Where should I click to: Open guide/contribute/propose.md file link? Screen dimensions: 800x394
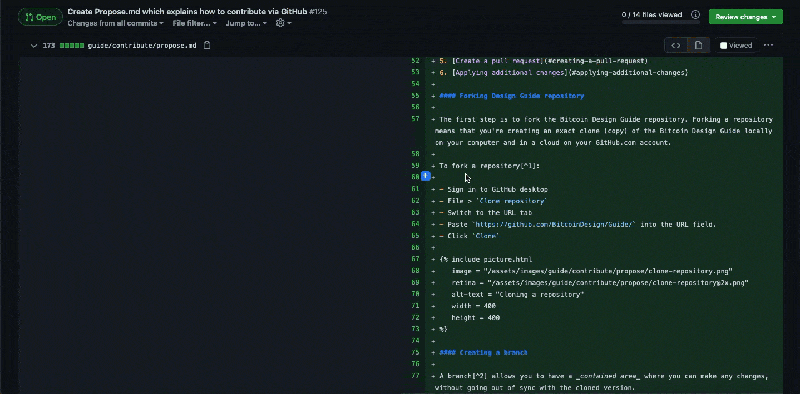point(142,45)
